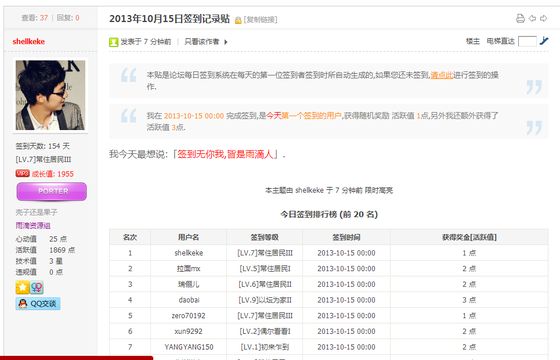Click the 复制链接 copy link

click(261, 20)
